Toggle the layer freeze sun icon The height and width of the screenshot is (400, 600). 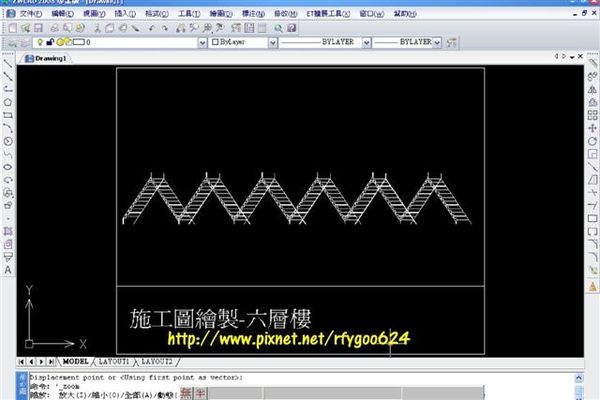coord(60,42)
